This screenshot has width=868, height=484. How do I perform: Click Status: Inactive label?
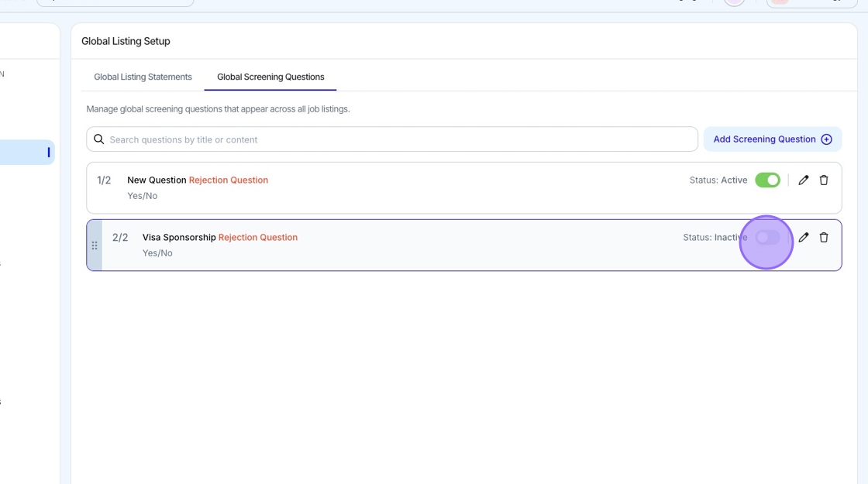(715, 237)
